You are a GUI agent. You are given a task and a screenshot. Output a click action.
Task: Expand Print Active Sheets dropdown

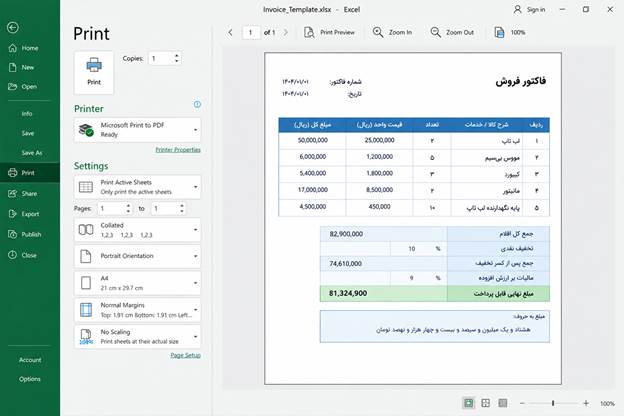pos(137,187)
